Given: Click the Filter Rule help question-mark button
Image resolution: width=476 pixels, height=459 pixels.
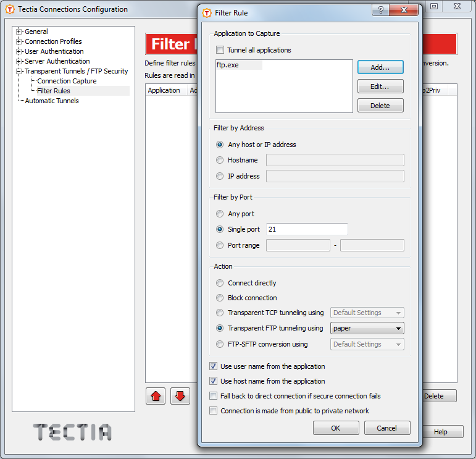Looking at the screenshot, I should point(381,10).
